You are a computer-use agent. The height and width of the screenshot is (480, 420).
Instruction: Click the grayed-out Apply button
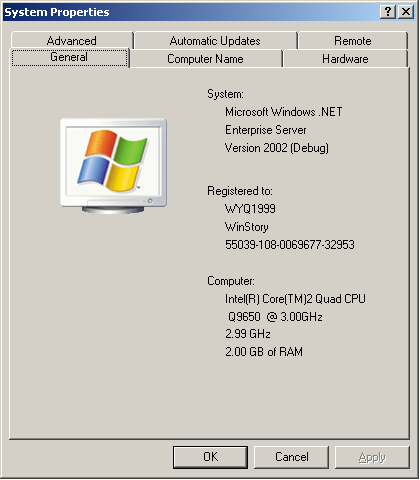[372, 457]
